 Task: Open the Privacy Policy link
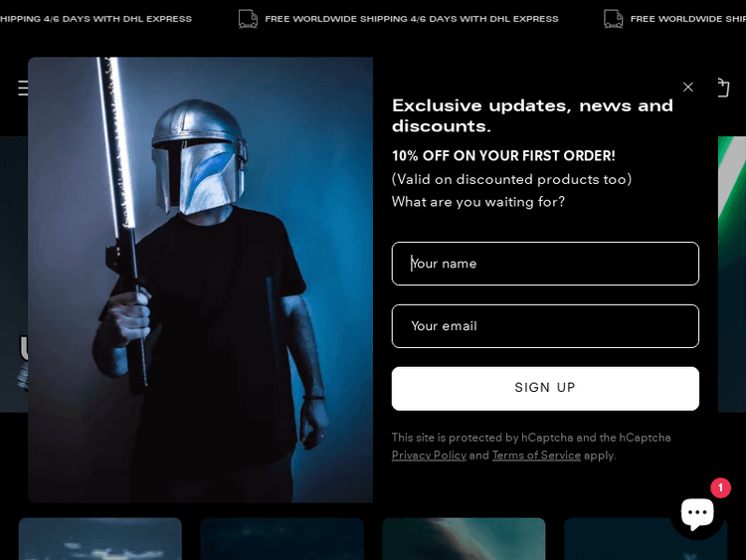(429, 456)
